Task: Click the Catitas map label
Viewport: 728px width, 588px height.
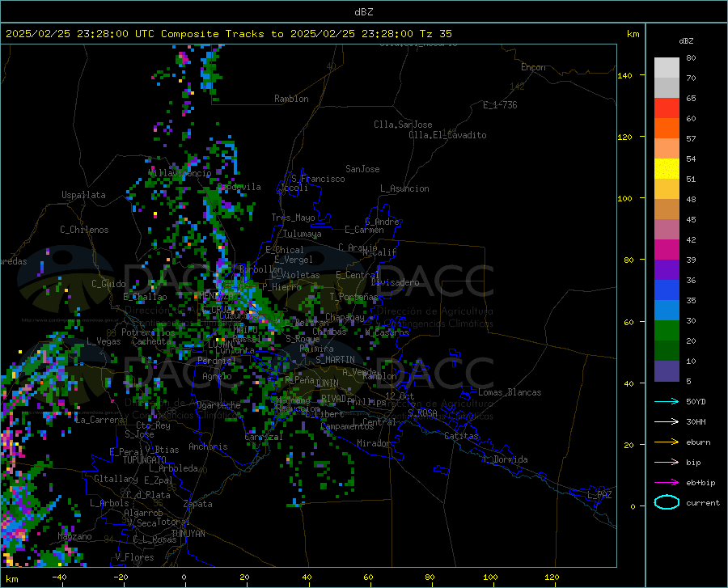Action: (x=461, y=436)
